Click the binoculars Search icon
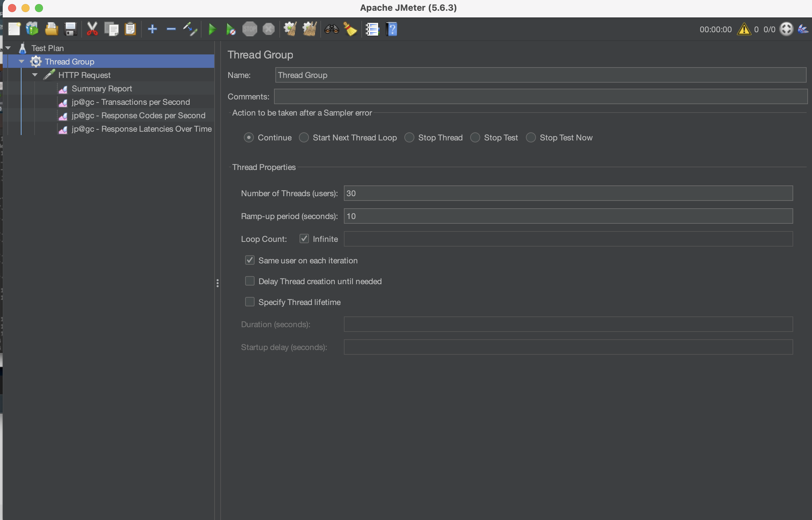The height and width of the screenshot is (520, 812). pos(331,29)
